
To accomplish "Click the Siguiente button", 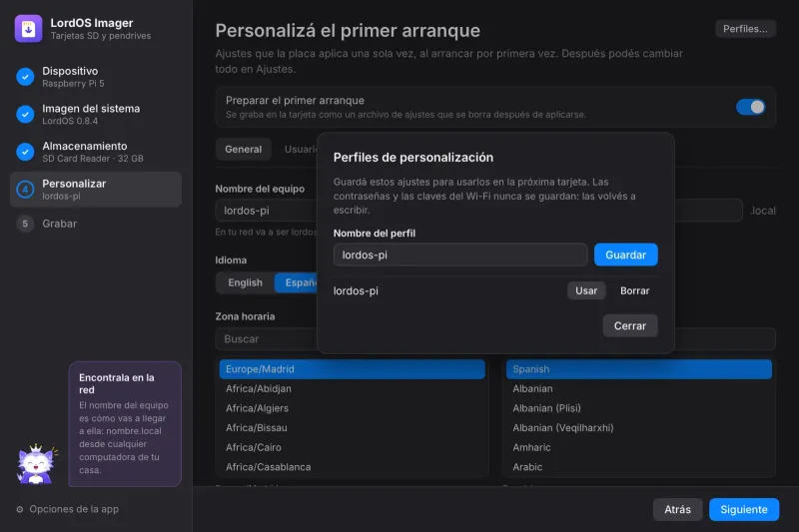I will [743, 509].
